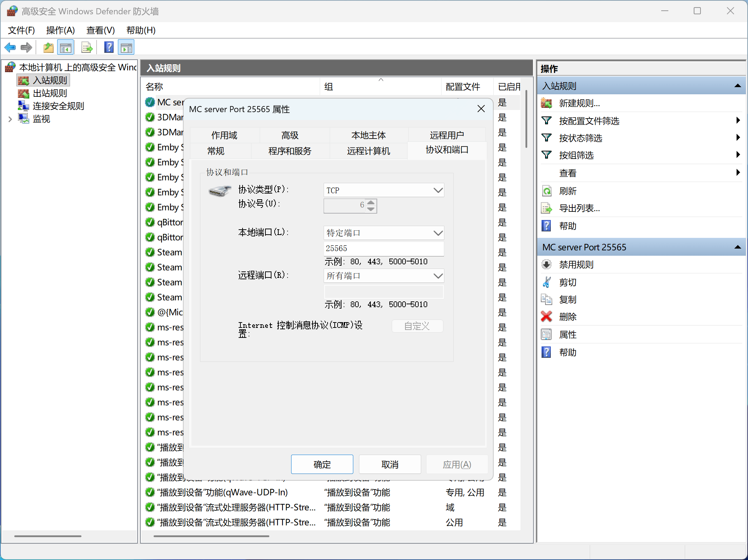Click the blue help toolbar icon

pyautogui.click(x=109, y=47)
